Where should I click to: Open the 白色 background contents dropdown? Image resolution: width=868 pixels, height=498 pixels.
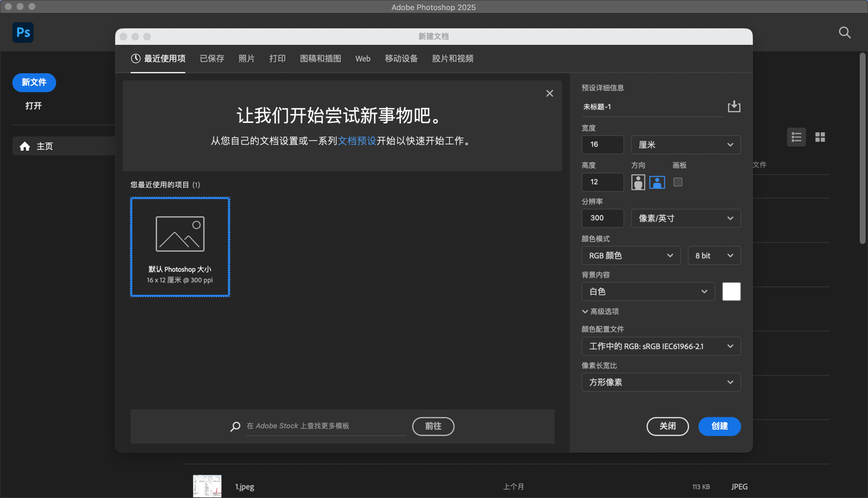click(x=648, y=291)
